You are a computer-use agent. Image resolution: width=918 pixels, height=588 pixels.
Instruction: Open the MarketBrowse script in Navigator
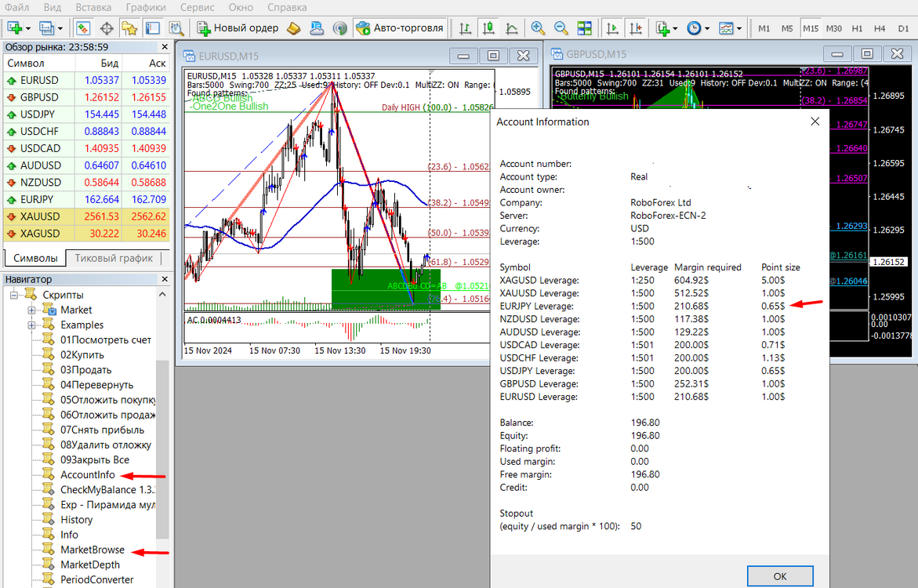tap(93, 550)
